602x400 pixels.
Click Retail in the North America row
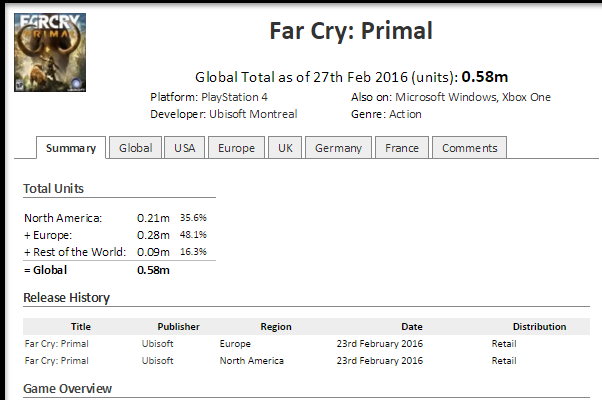coord(504,360)
